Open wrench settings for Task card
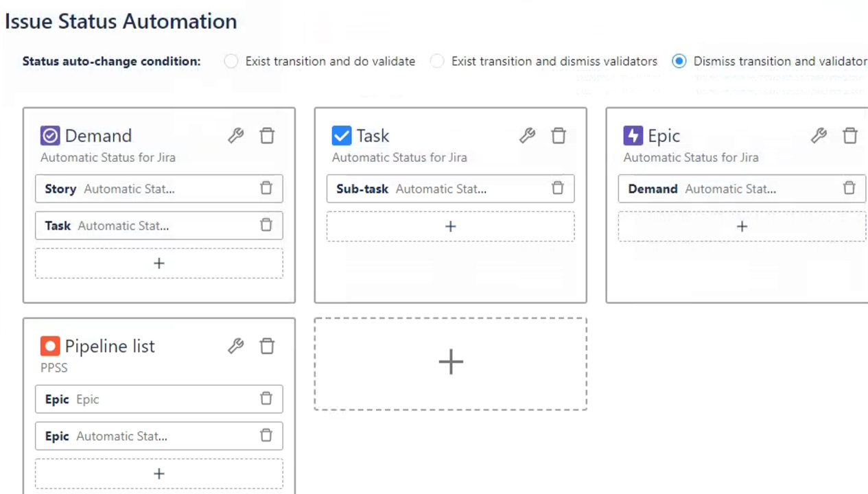Image resolution: width=868 pixels, height=494 pixels. point(527,136)
